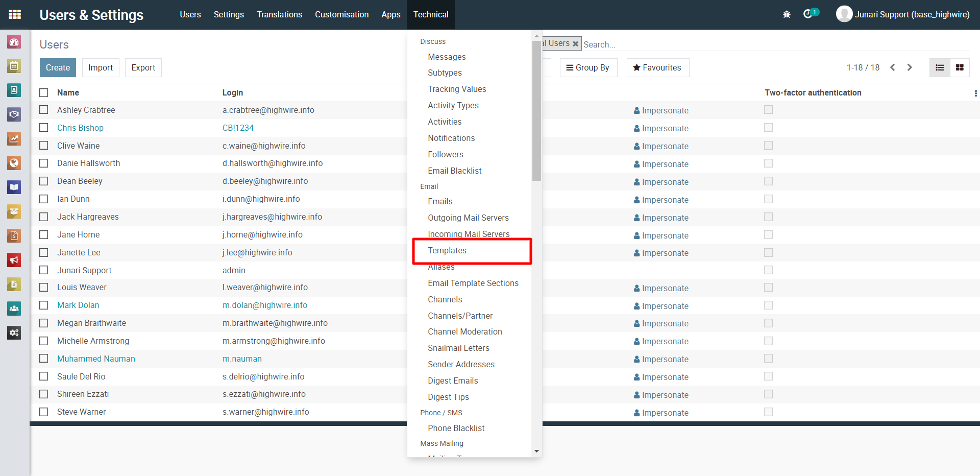980x476 pixels.
Task: Select Outgoing Mail Servers menu entry
Action: click(x=468, y=218)
